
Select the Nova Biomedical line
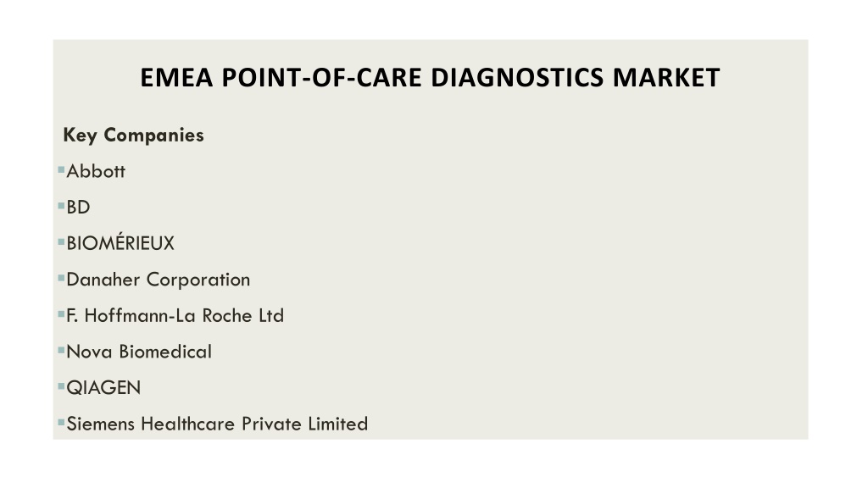(x=139, y=352)
